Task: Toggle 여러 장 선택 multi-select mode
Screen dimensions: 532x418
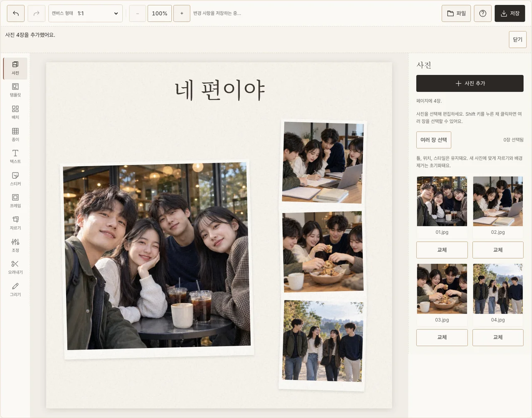Action: coord(434,140)
